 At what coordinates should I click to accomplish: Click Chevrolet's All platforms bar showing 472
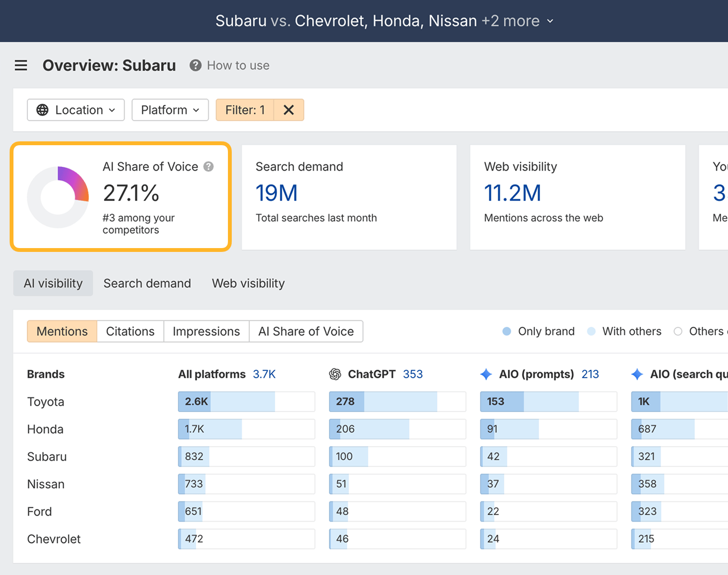247,539
